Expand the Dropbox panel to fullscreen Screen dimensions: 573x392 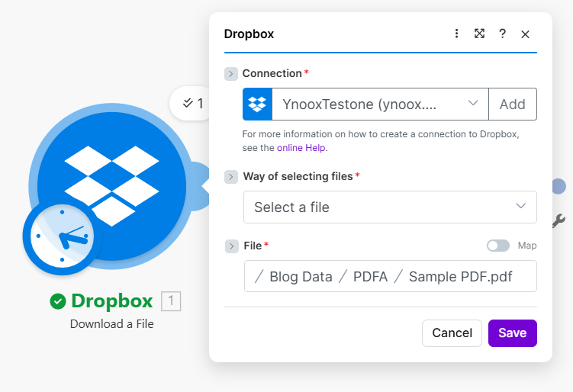[479, 34]
